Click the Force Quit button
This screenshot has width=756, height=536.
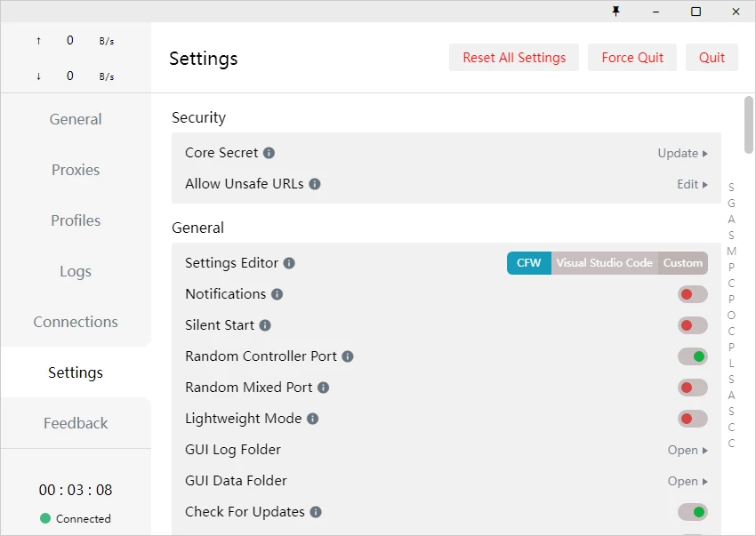coord(632,58)
